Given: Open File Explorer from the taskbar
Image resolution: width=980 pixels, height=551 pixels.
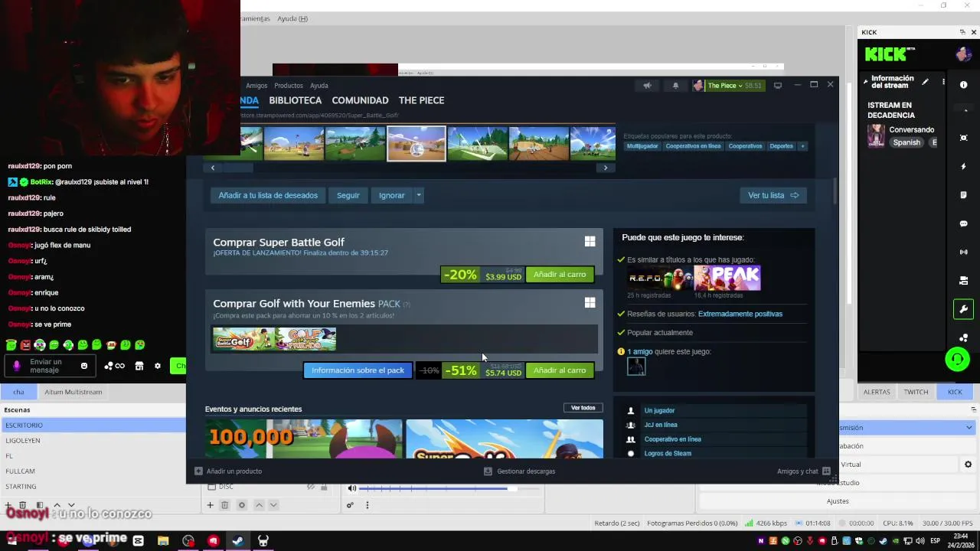Looking at the screenshot, I should pos(163,541).
